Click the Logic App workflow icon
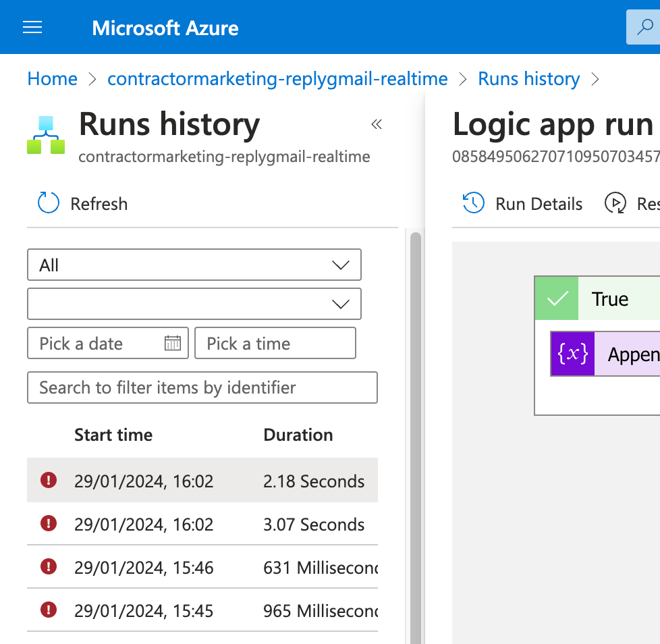 pos(46,135)
